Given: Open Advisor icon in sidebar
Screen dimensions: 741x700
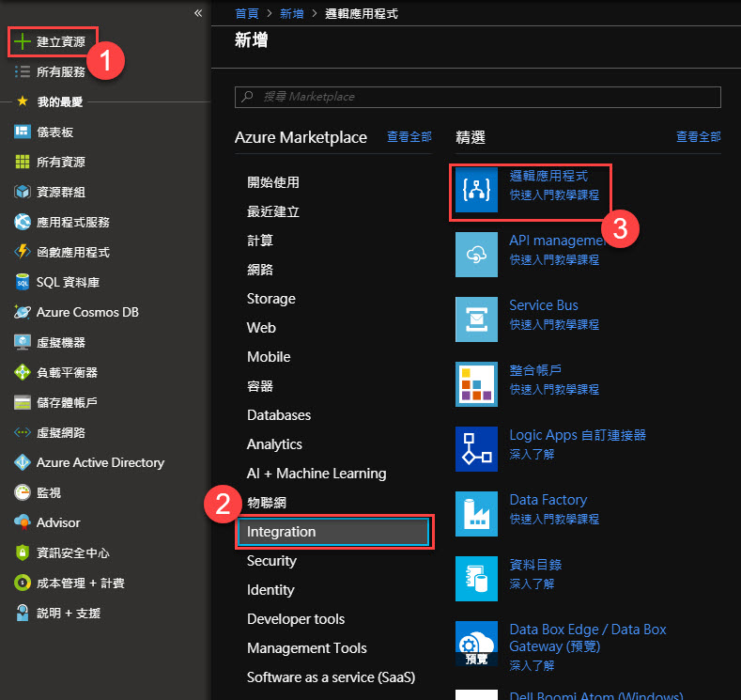Looking at the screenshot, I should [x=23, y=522].
